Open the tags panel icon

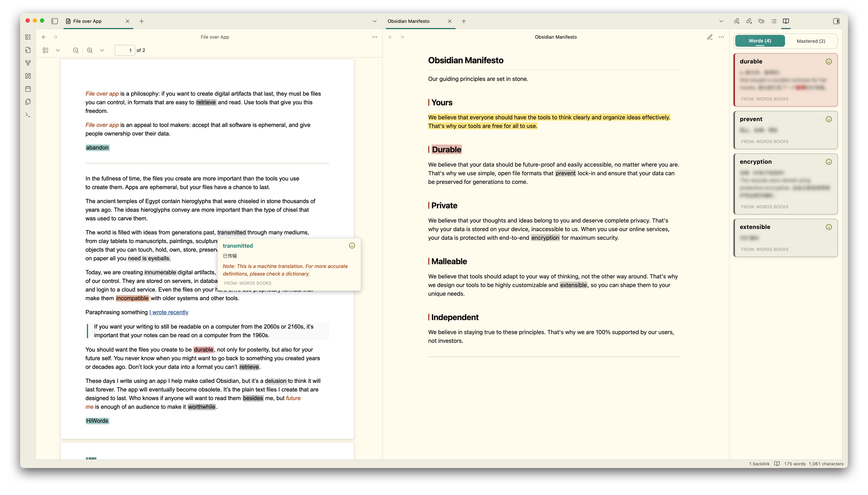(x=761, y=21)
